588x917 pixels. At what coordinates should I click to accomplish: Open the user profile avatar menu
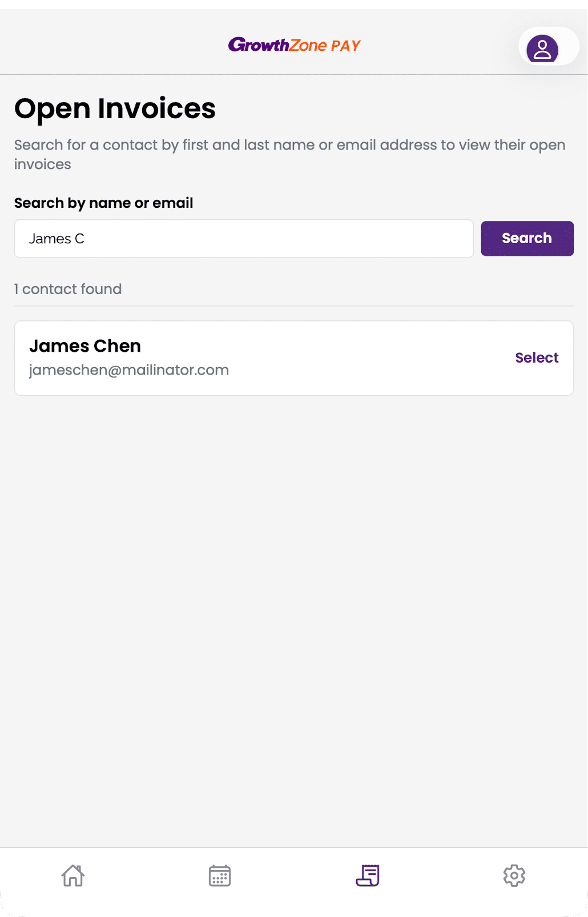542,48
